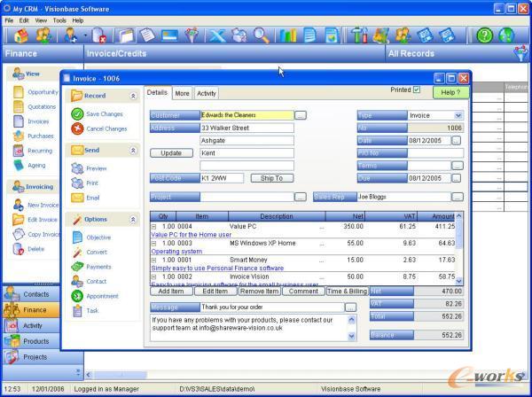Collapse the Options panel section
The image size is (532, 397).
[x=133, y=219]
